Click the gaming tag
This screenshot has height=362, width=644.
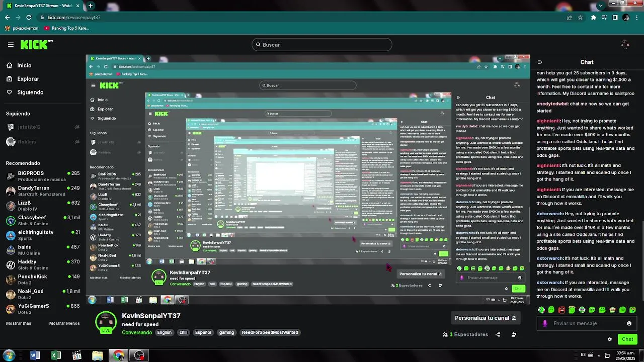point(226,332)
